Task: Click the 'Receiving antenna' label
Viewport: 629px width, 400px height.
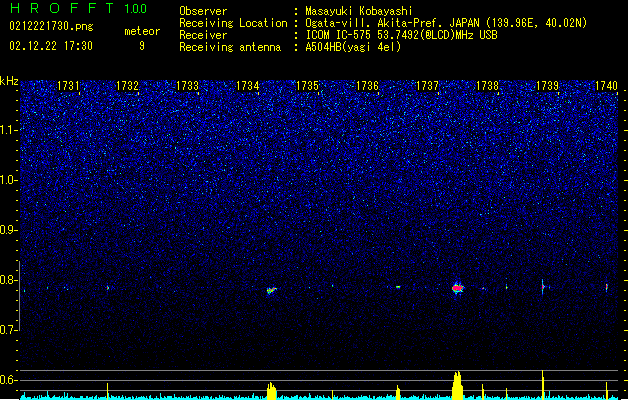Action: click(230, 47)
